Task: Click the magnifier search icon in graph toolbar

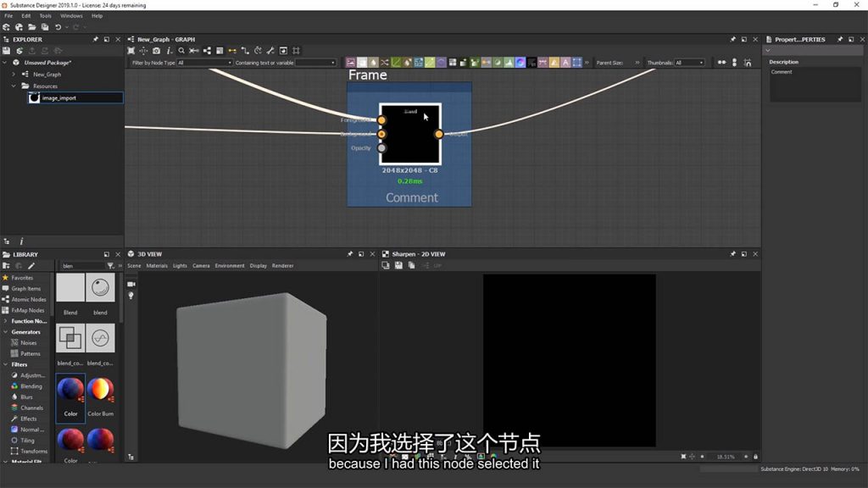Action: point(181,51)
